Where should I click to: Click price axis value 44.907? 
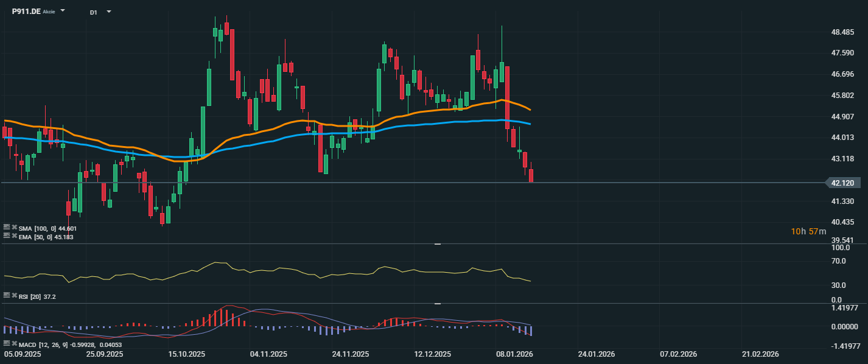[842, 117]
